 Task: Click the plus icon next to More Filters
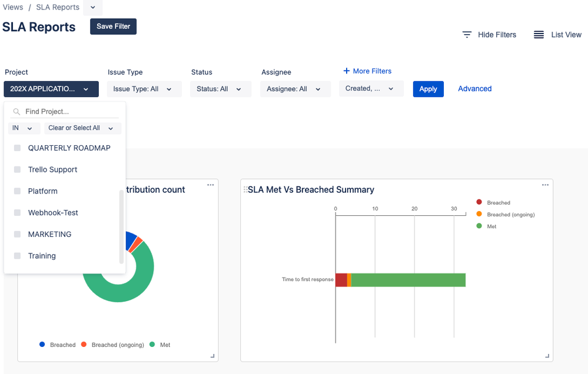[x=346, y=71]
